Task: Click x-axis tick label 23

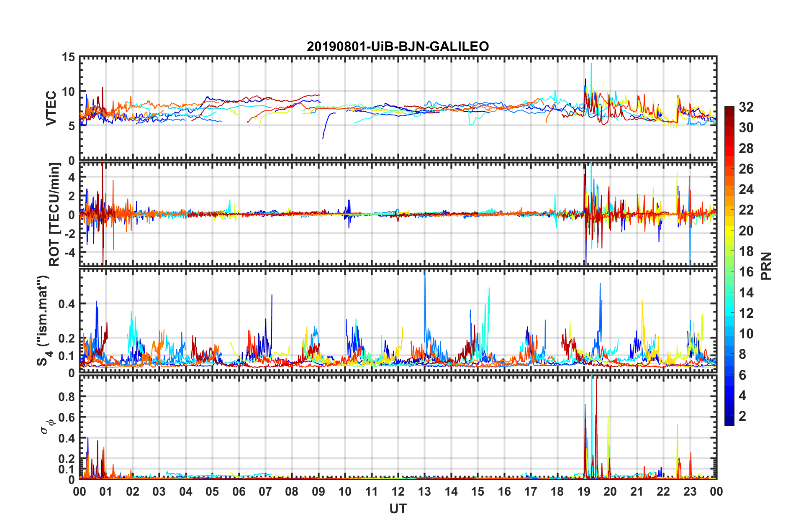Action: 690,492
